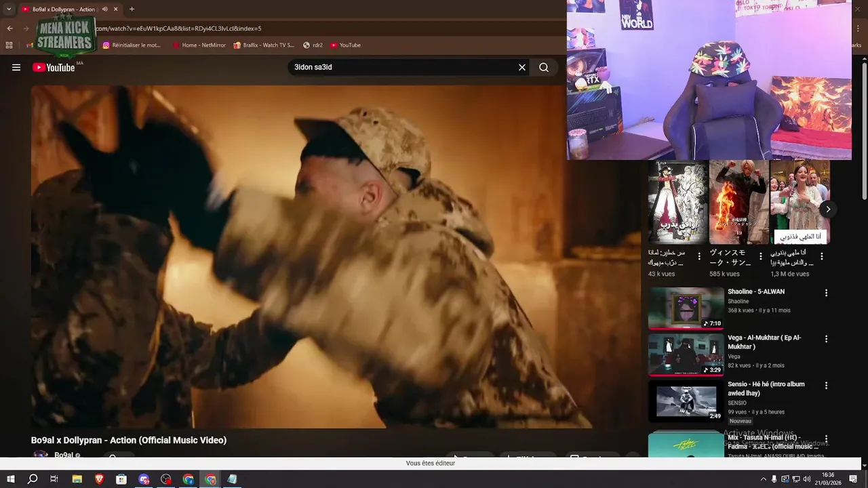Open the Bo9al channel avatar

pos(41,455)
